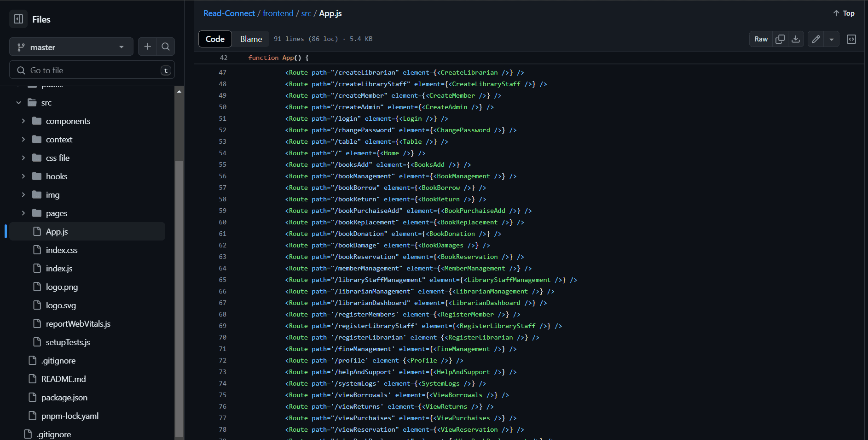Open README.md file
Viewport: 868px width, 440px height.
[64, 379]
